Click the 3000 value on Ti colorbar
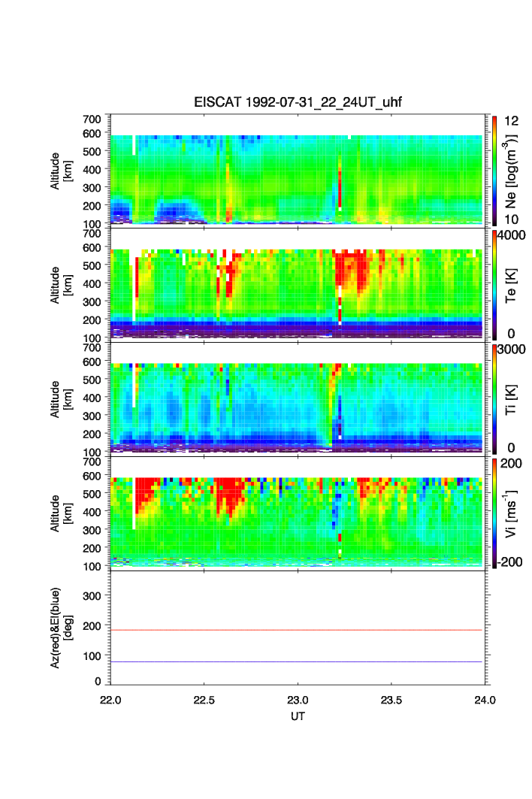532x799 pixels. [512, 349]
